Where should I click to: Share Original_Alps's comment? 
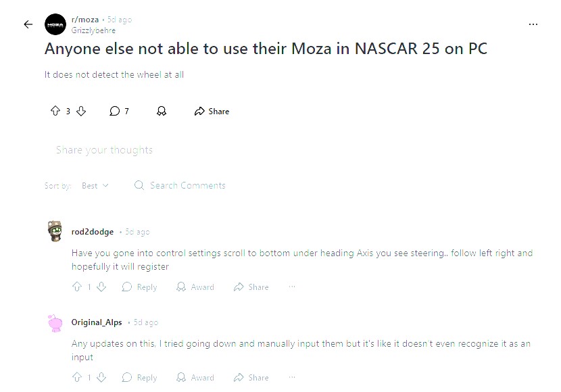point(251,377)
